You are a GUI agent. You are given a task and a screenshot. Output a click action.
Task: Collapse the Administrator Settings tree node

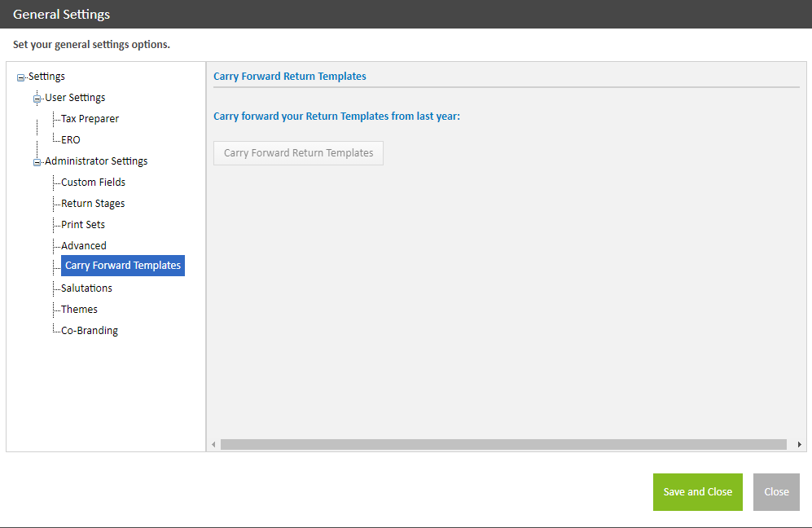coord(37,162)
